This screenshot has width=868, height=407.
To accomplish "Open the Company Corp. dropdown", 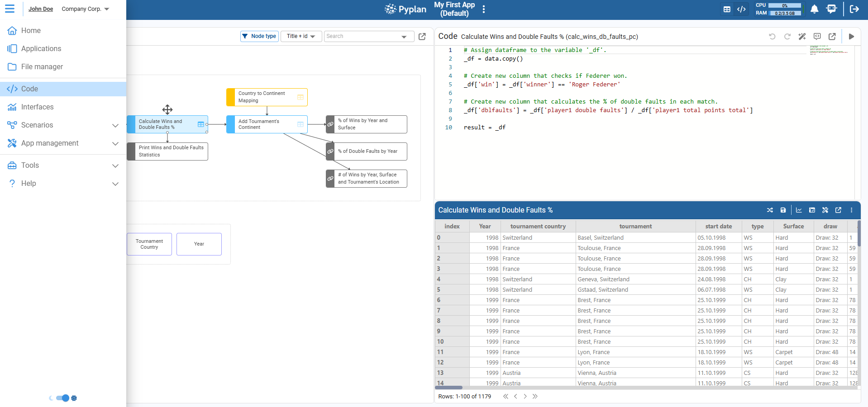I will tap(86, 9).
